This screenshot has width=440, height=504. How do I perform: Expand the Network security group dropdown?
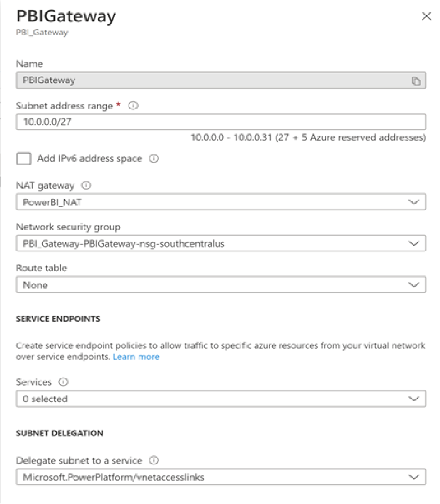click(221, 243)
